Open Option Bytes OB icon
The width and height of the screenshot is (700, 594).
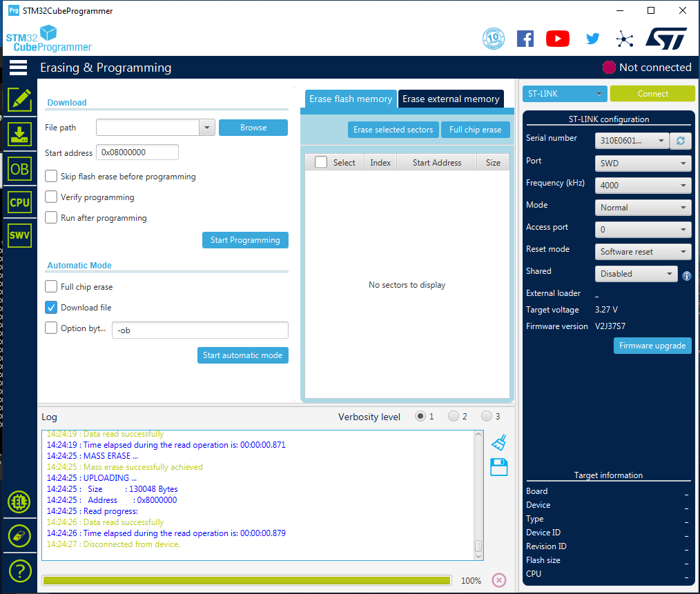tap(19, 169)
